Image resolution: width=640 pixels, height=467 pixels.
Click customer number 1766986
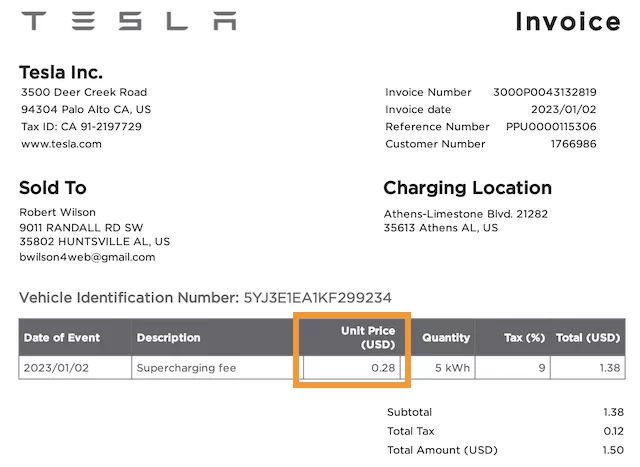tap(573, 144)
